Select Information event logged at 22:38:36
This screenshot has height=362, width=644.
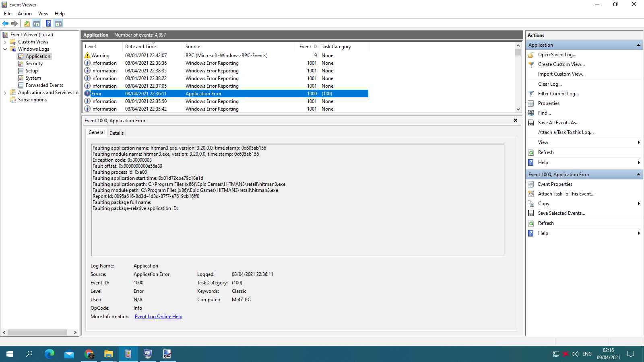point(225,63)
